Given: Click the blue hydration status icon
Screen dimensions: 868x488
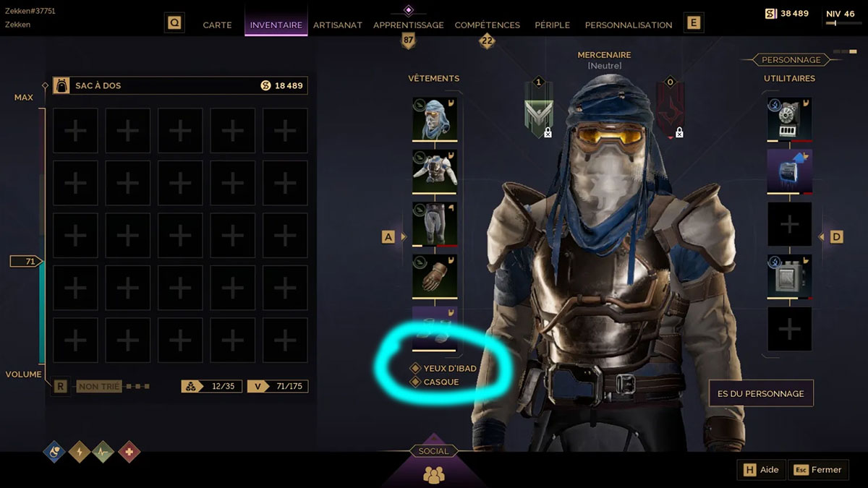Looking at the screenshot, I should [x=56, y=453].
